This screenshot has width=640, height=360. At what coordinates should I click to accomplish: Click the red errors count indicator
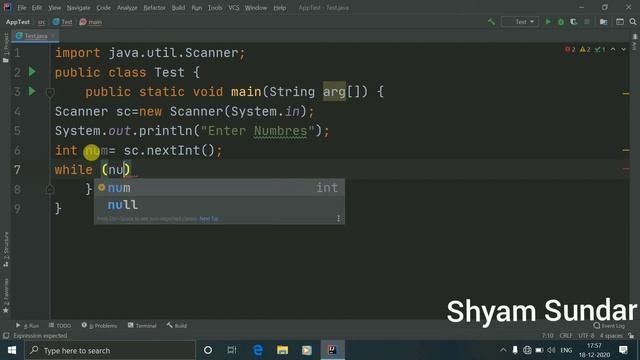[570, 49]
